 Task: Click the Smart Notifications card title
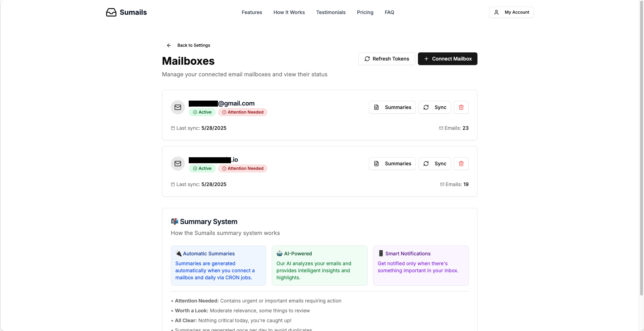tap(408, 254)
